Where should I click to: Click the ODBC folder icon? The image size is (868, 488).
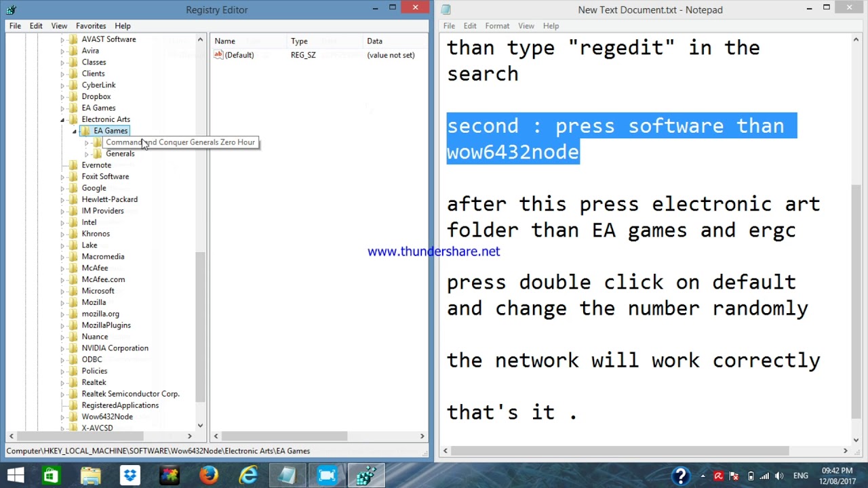coord(73,359)
